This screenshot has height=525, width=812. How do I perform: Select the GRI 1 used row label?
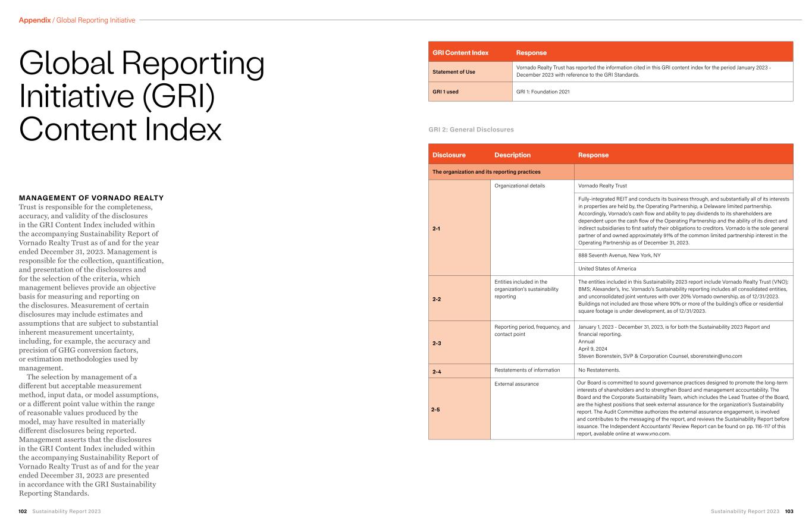coord(446,92)
